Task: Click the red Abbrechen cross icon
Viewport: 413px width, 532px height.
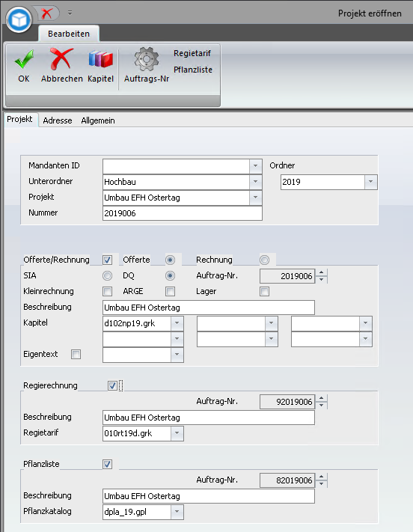Action: coord(61,58)
